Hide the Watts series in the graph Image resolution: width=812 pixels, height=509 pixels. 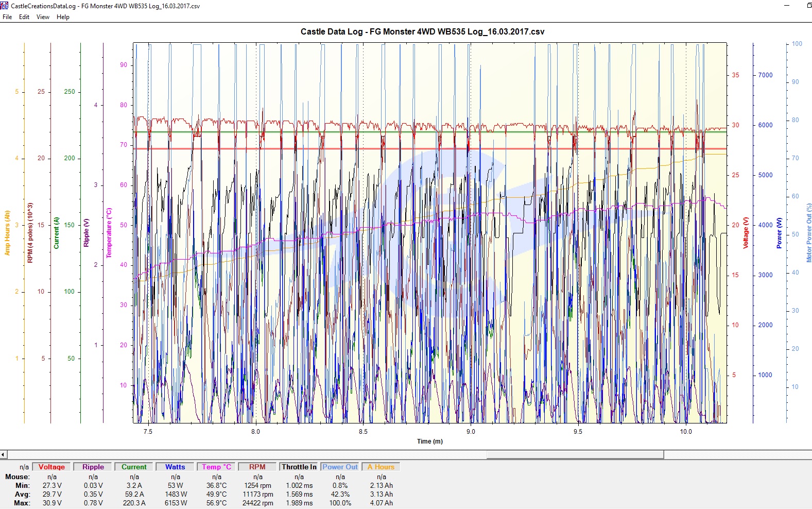click(x=175, y=467)
